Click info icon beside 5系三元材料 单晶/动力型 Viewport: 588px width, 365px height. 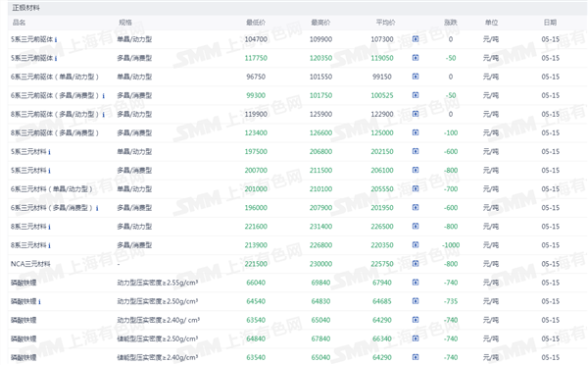[x=49, y=152]
